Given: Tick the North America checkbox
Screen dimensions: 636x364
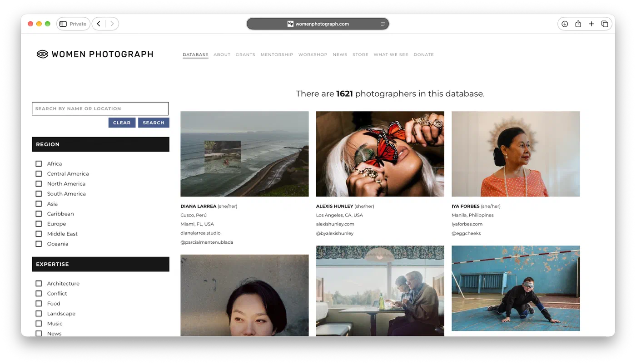Looking at the screenshot, I should (39, 184).
